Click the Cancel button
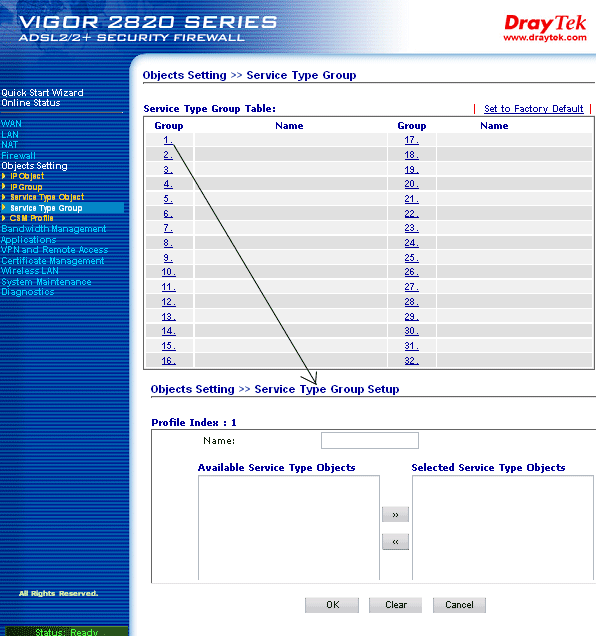Viewport: 596px width, 636px height. click(x=459, y=605)
